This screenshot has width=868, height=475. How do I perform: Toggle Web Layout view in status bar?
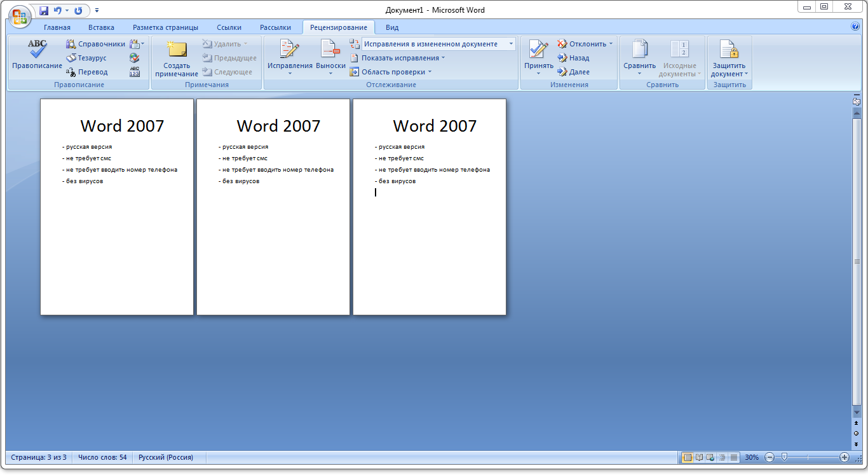point(710,457)
